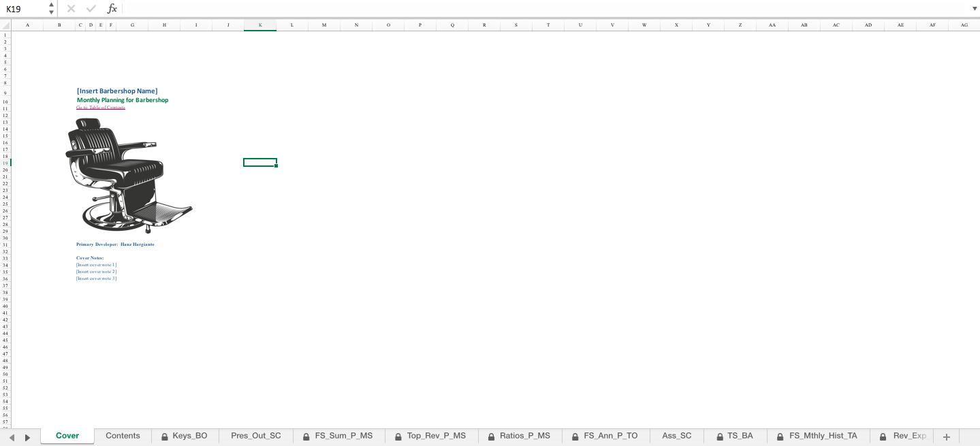
Task: Click [Insert Barbershop Name] title cell
Action: click(117, 91)
